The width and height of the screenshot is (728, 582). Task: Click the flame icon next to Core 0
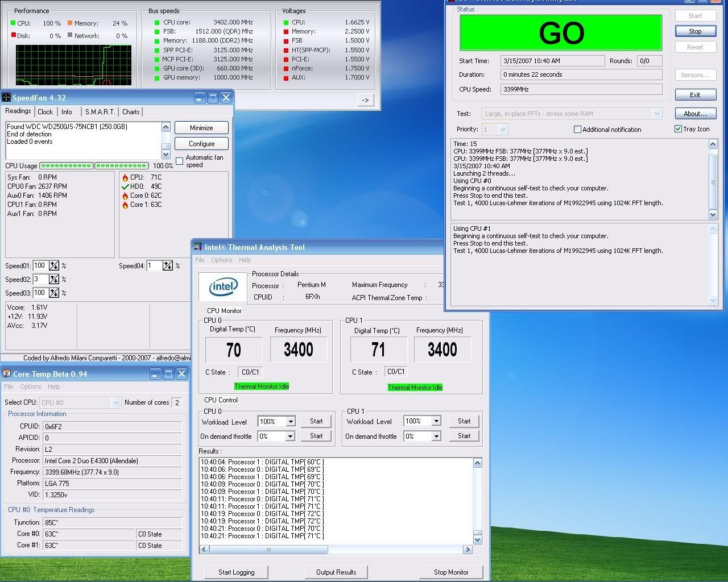[125, 196]
